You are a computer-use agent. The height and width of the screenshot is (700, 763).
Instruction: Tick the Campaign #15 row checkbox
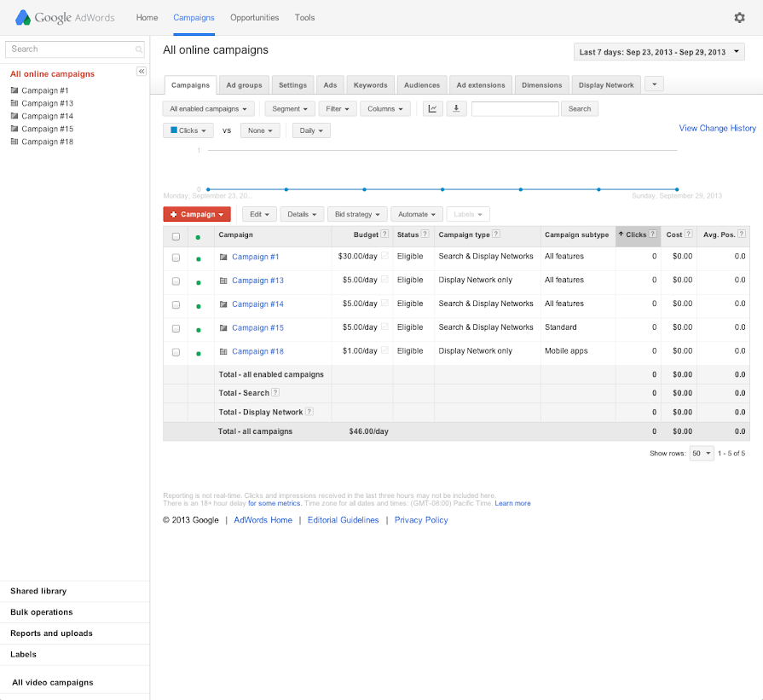click(x=176, y=328)
